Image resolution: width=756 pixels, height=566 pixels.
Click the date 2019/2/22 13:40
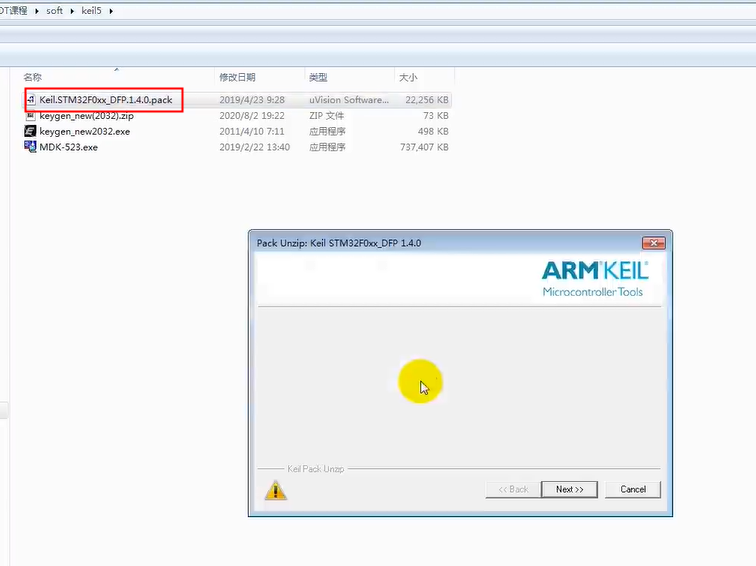point(255,147)
